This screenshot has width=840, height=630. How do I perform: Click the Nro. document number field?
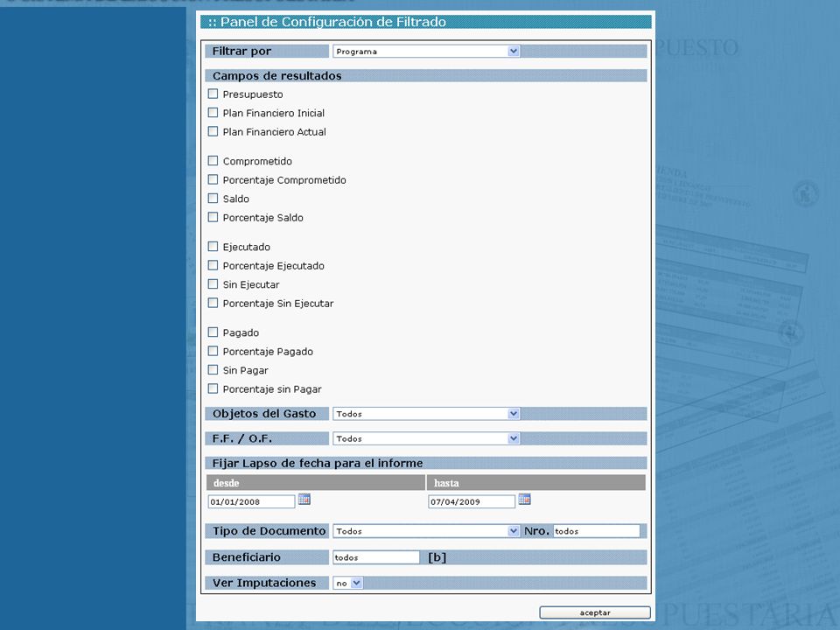pos(597,531)
